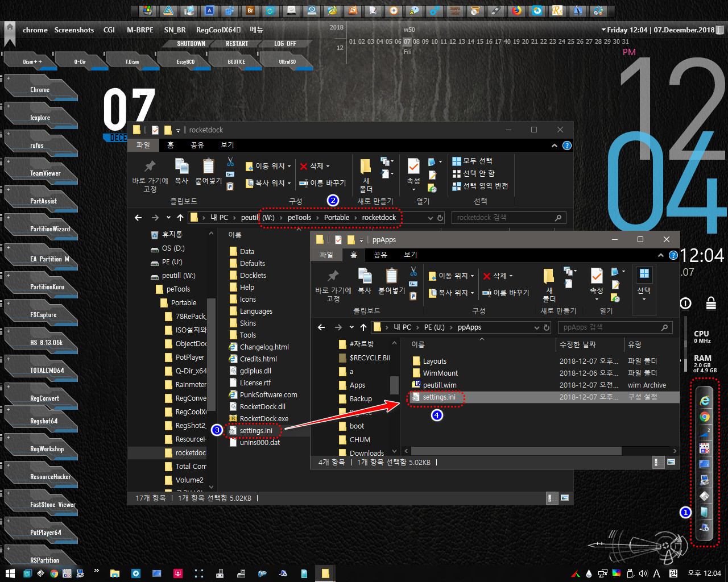The height and width of the screenshot is (582, 728).
Task: Open Share tab in rocketdock window
Action: click(x=197, y=145)
